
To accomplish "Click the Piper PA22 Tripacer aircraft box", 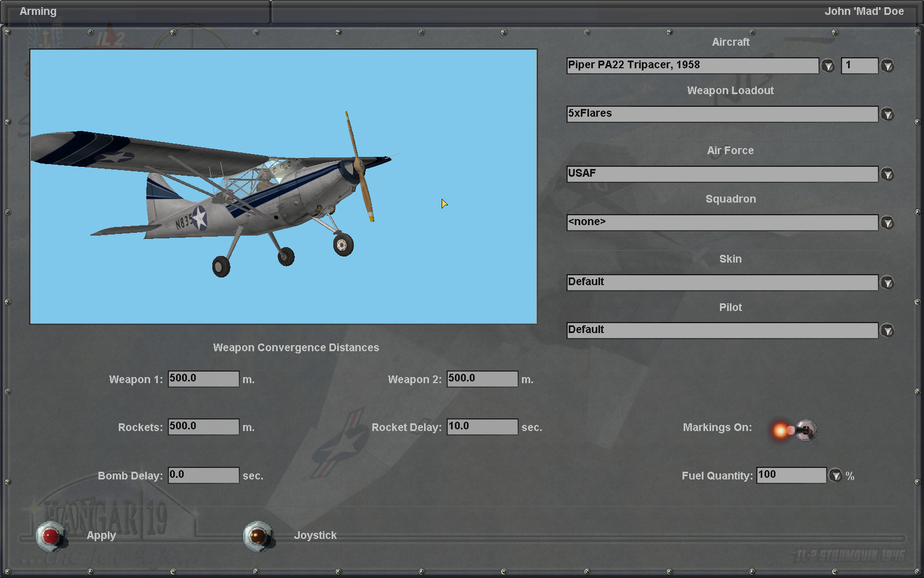I will [x=692, y=66].
